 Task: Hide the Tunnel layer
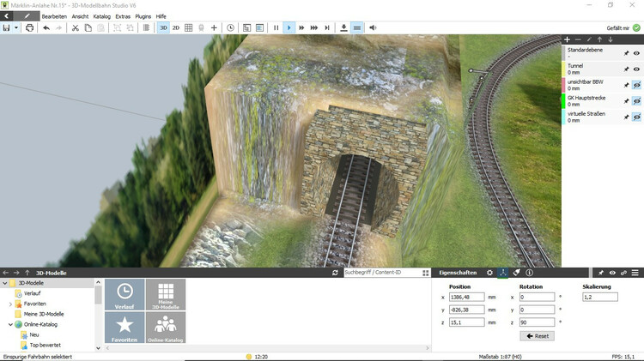[x=637, y=69]
